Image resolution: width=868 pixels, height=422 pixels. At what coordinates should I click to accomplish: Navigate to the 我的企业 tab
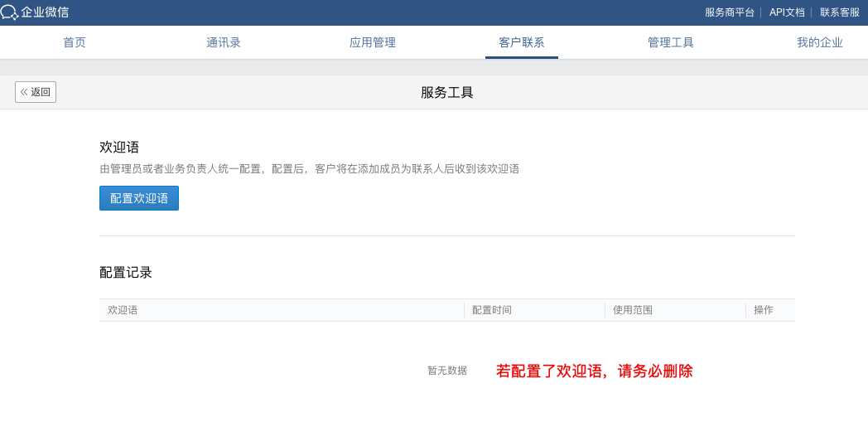820,42
